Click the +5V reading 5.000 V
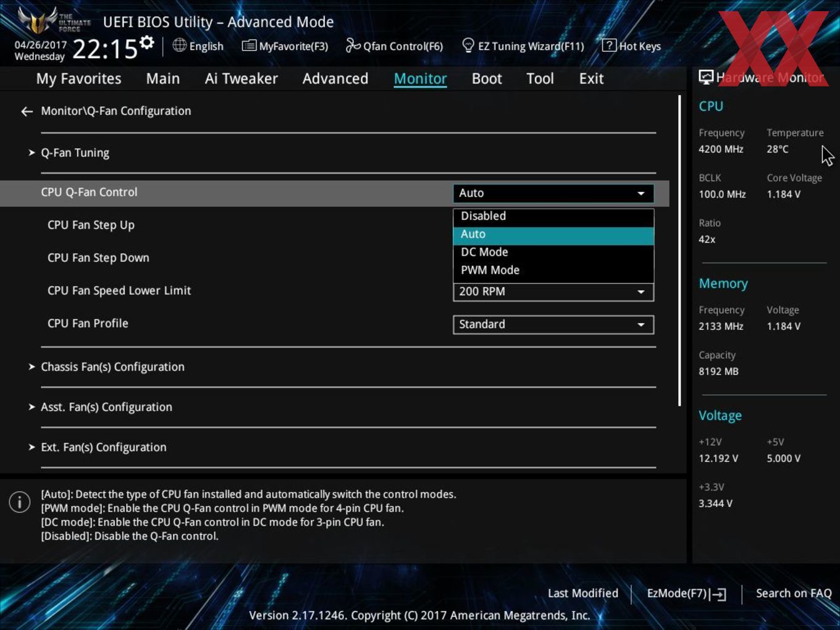 tap(783, 458)
